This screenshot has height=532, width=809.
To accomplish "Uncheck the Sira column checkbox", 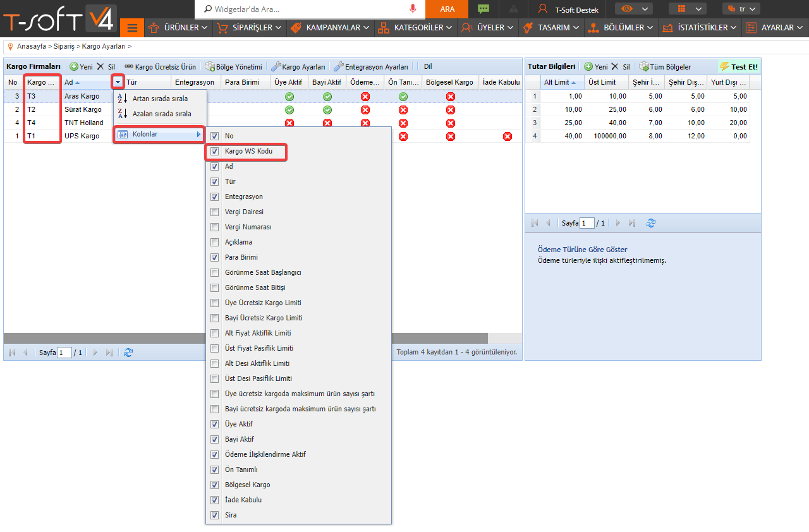I will tap(215, 515).
